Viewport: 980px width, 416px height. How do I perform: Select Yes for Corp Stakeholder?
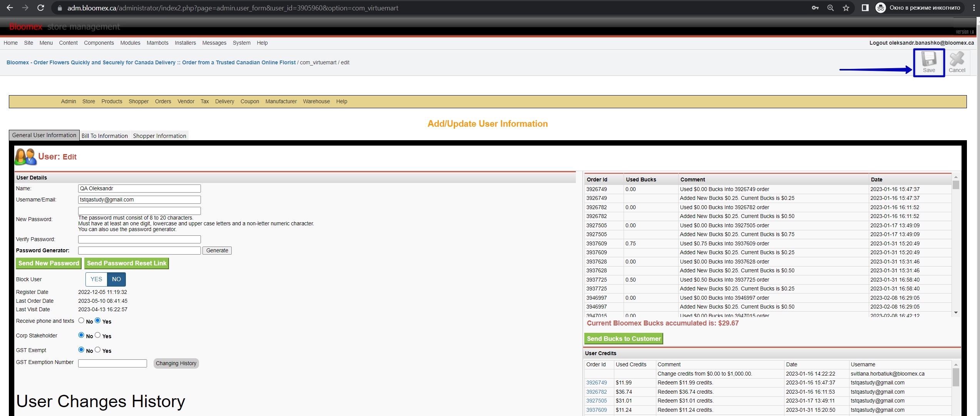click(98, 335)
